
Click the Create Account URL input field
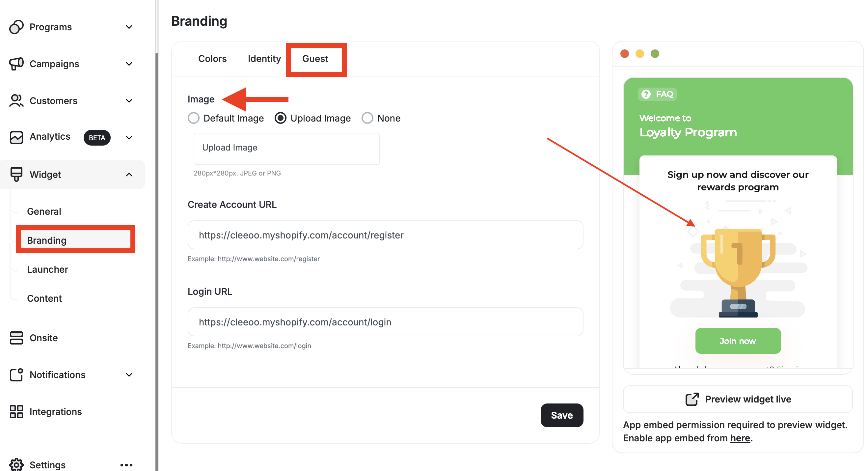(x=385, y=235)
